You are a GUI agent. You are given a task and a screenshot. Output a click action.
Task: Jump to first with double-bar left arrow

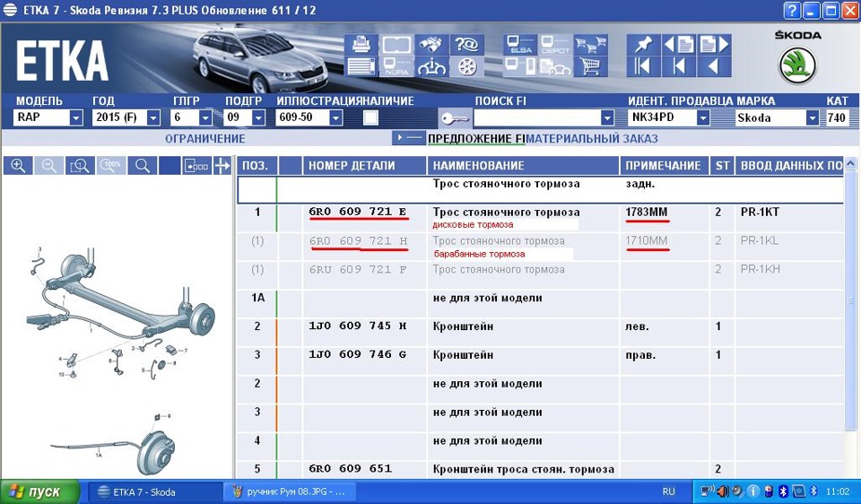(644, 66)
